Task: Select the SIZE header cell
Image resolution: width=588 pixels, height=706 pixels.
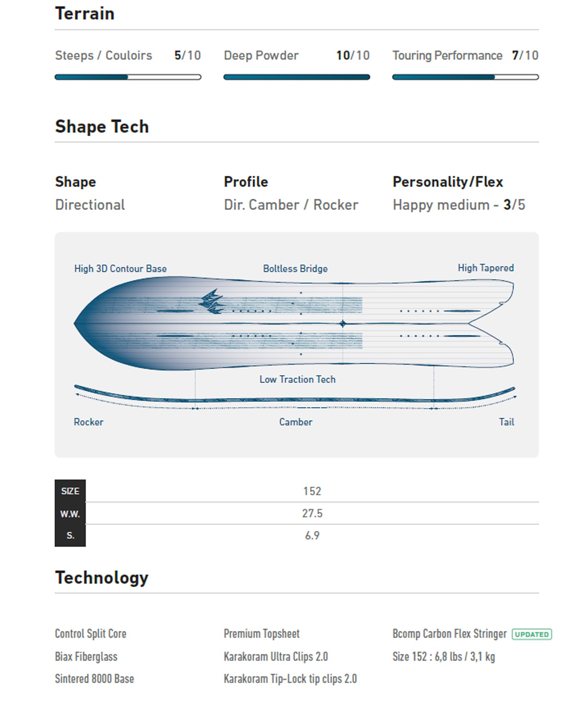Action: [70, 491]
